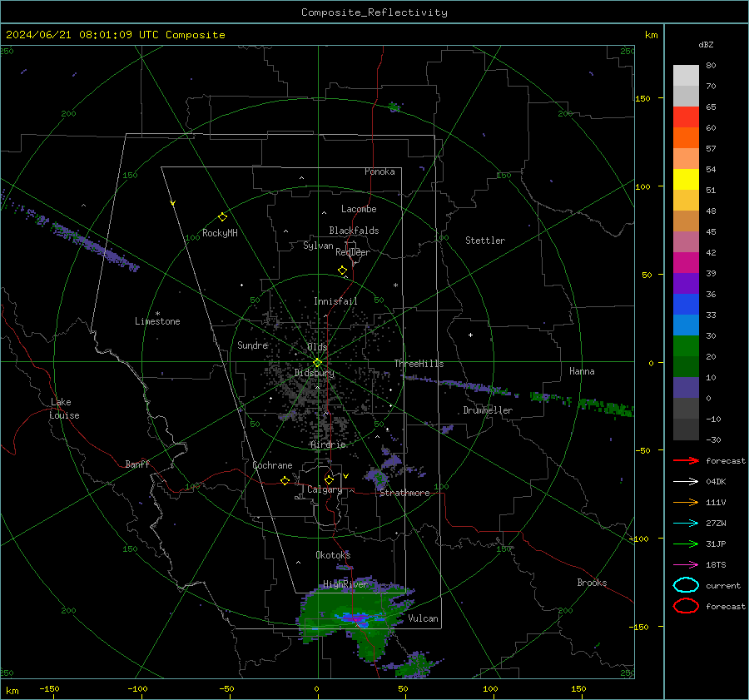749x700 pixels.
Task: Click the Calgary city label
Action: (325, 489)
